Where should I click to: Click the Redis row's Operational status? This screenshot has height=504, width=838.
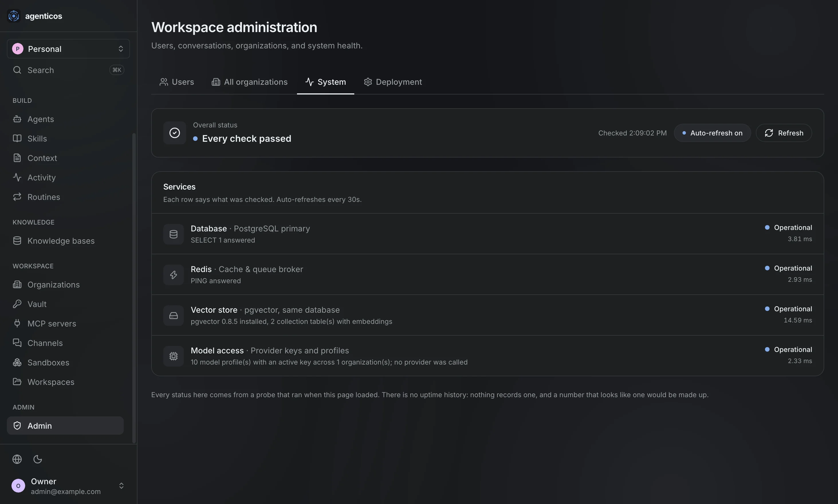point(788,268)
